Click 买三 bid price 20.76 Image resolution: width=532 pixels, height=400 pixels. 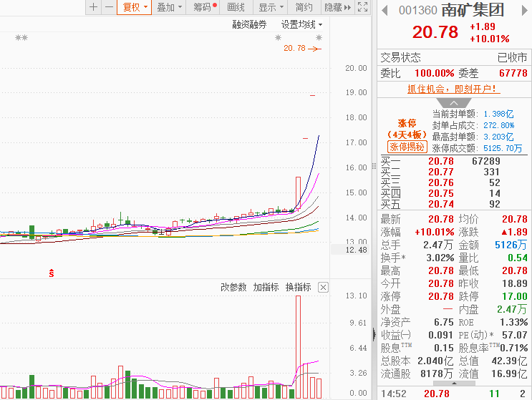[441, 182]
